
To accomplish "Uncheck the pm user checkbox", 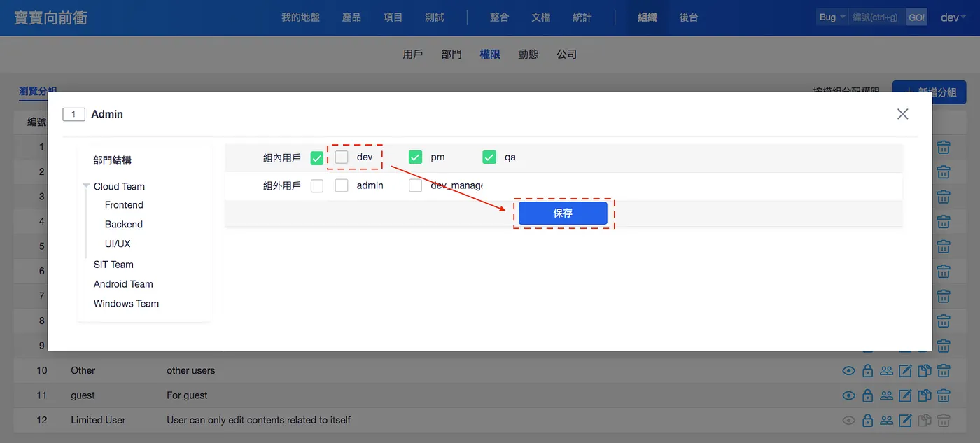I will (415, 157).
